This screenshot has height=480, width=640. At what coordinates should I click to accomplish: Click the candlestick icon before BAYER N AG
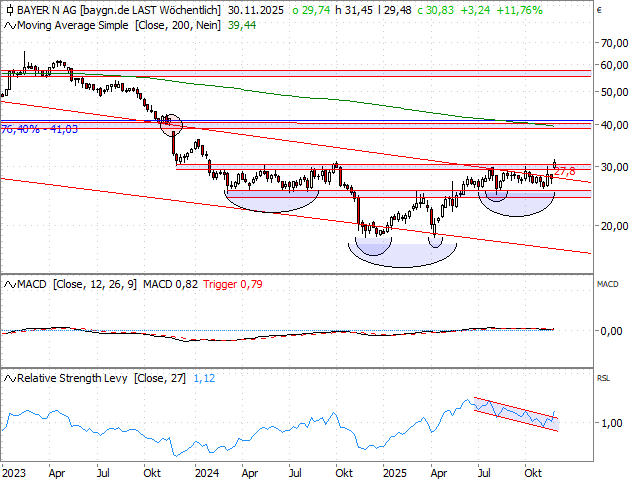point(10,10)
